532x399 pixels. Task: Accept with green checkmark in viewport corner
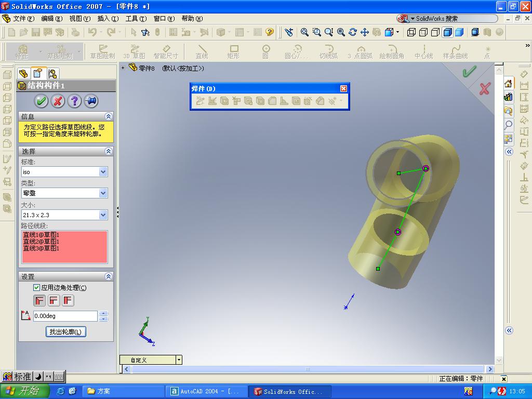470,72
